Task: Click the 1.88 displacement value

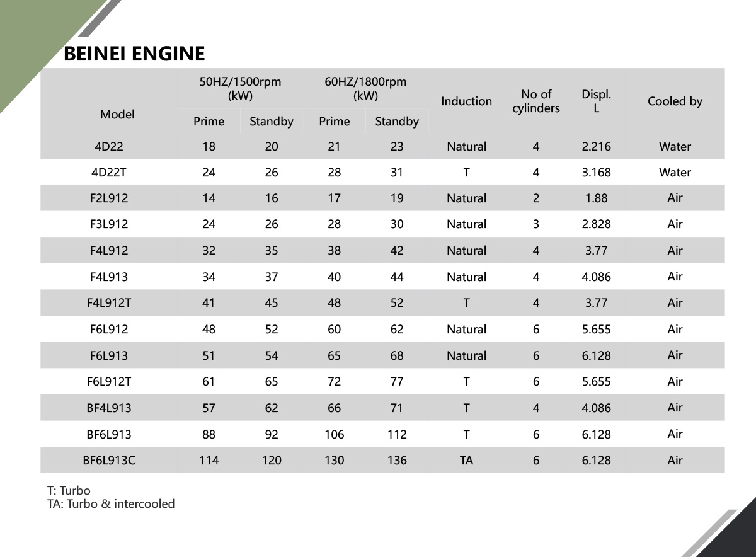Action: [596, 198]
